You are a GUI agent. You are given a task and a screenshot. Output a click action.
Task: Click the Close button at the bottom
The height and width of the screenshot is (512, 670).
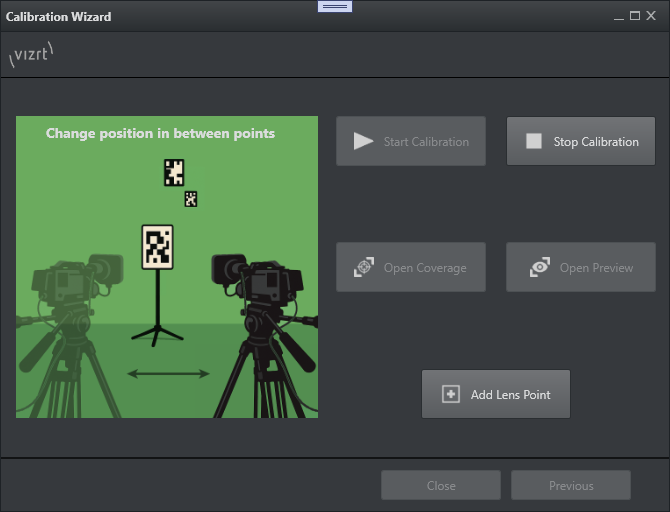click(x=441, y=486)
